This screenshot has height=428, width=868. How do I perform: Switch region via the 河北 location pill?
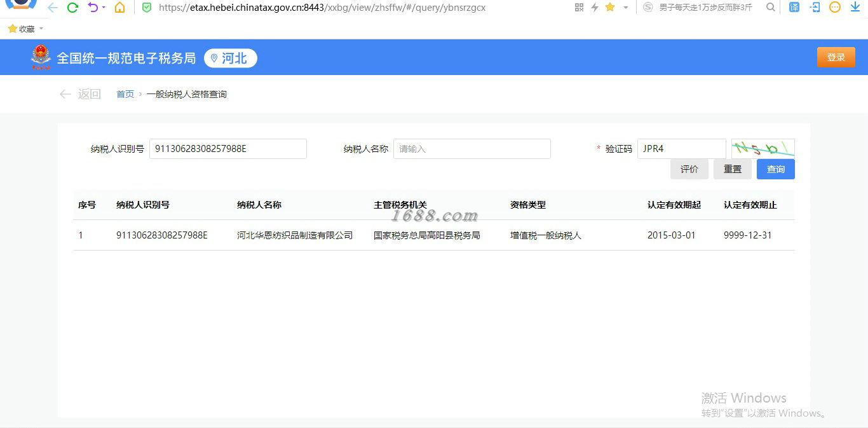click(x=231, y=59)
